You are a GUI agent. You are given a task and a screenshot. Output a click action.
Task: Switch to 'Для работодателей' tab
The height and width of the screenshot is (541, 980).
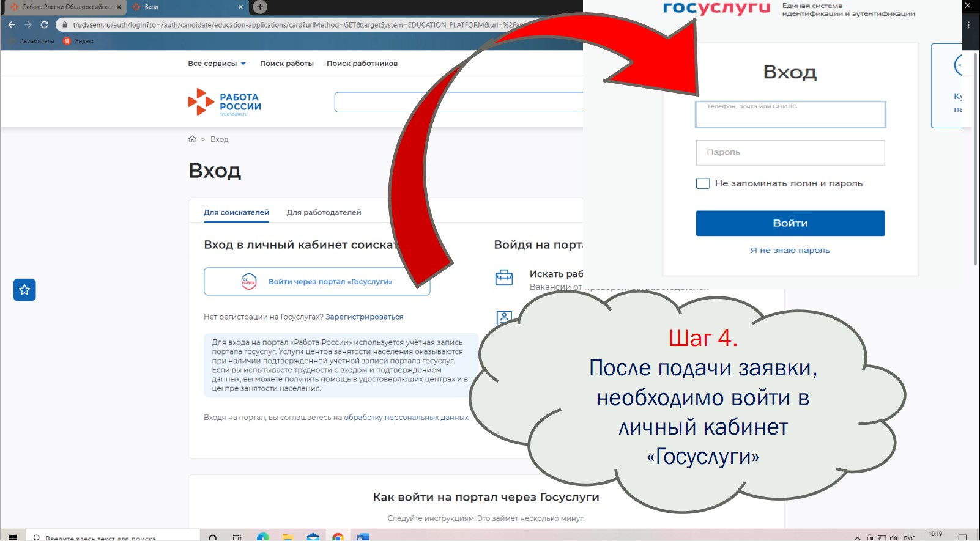click(x=324, y=212)
